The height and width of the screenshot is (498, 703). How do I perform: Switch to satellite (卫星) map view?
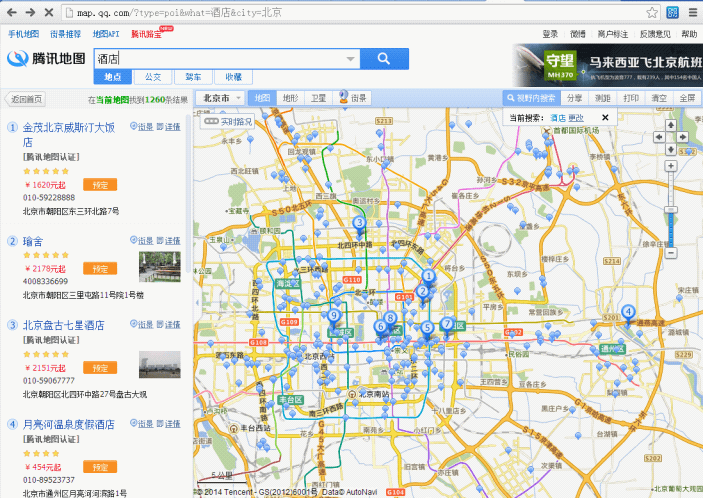[x=318, y=98]
